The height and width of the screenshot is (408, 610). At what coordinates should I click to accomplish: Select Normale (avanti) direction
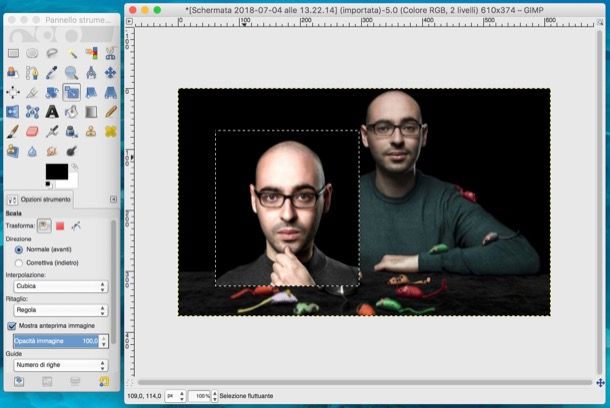18,250
